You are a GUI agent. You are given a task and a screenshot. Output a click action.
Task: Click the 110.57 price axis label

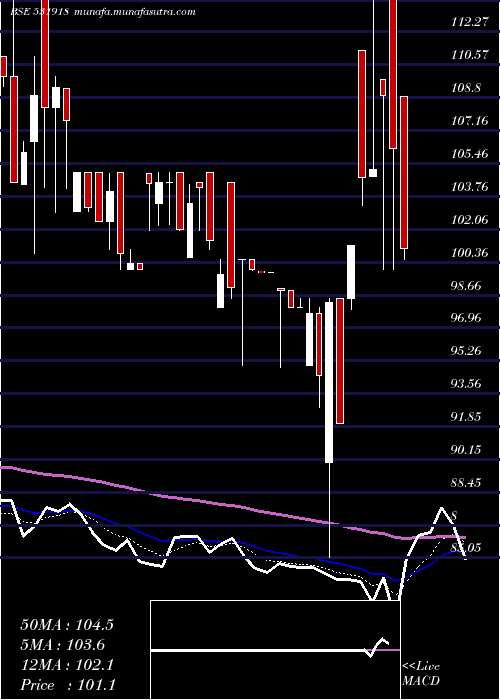click(x=470, y=55)
